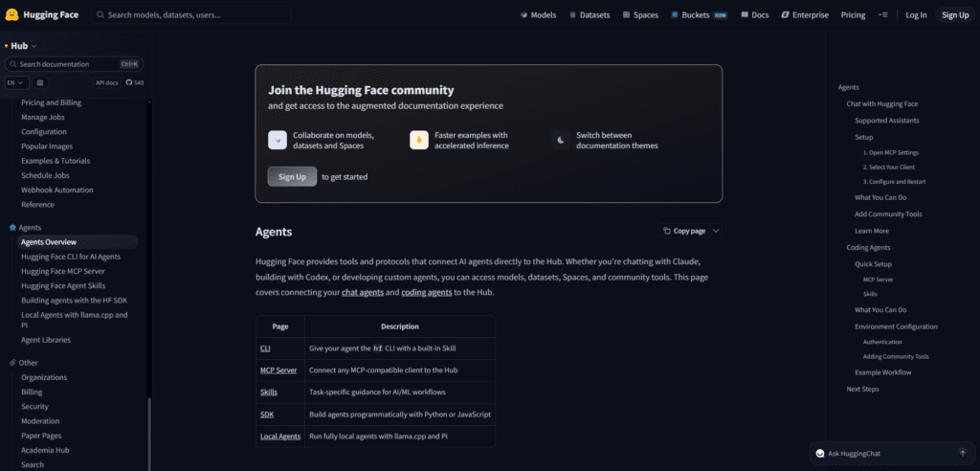Click Sign Up in the header
Screen dimensions: 980x471
tap(955, 15)
